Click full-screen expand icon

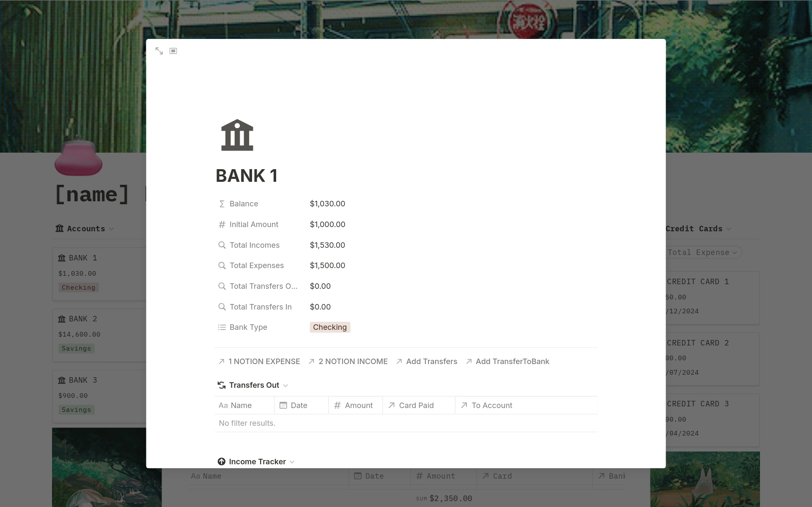tap(159, 51)
